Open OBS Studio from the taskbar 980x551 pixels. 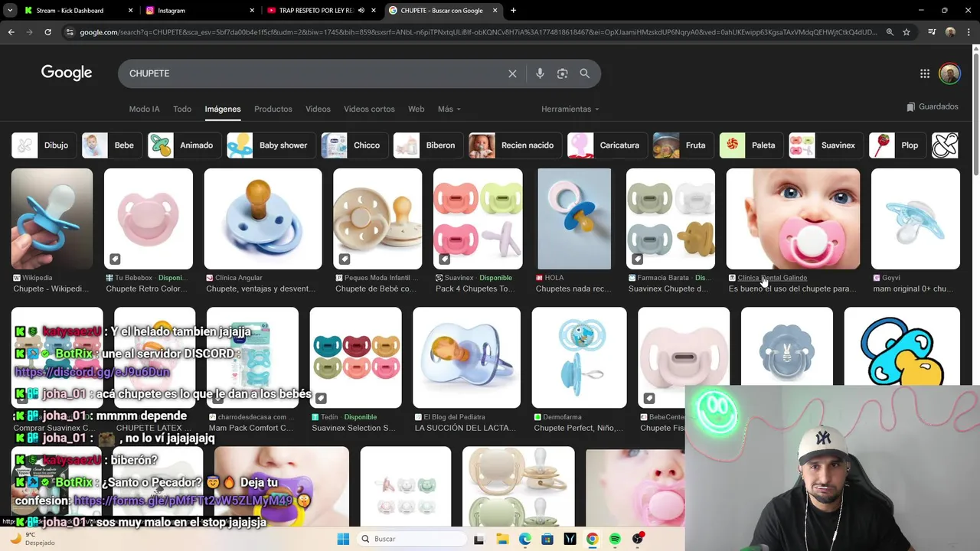tap(638, 539)
